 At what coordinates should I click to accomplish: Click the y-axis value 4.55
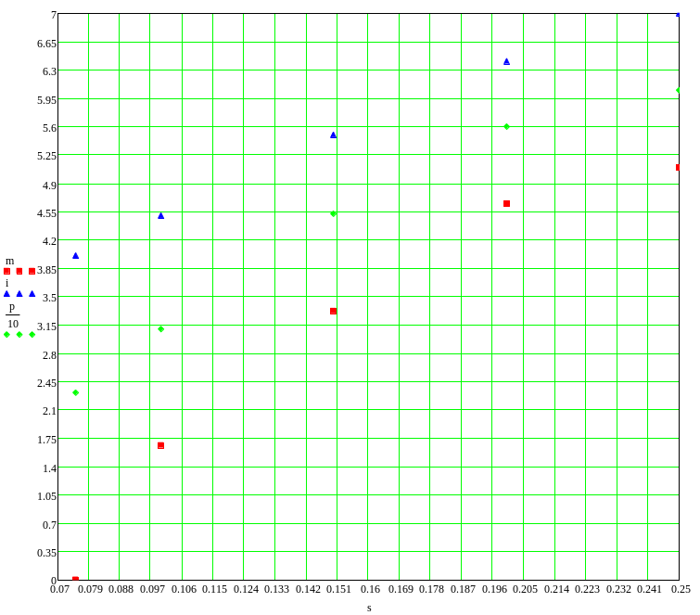point(47,213)
